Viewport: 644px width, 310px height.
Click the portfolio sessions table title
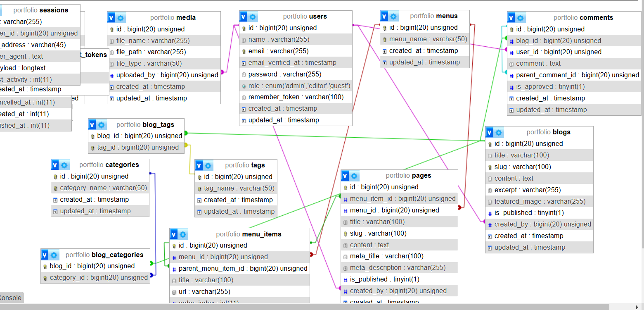point(40,10)
